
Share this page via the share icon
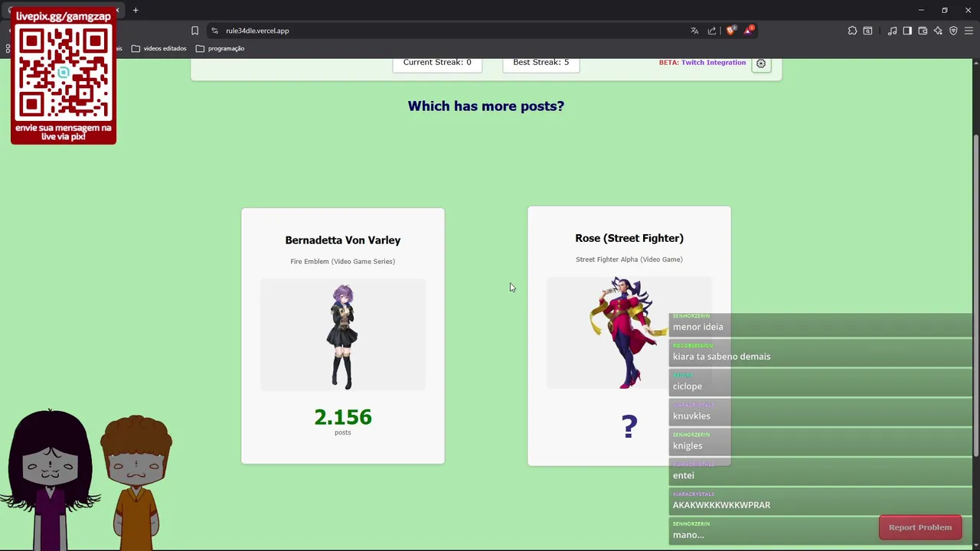(712, 31)
